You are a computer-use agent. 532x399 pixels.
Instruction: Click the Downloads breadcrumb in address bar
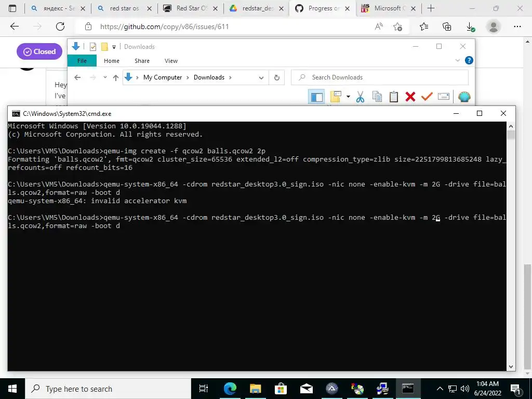tap(209, 77)
